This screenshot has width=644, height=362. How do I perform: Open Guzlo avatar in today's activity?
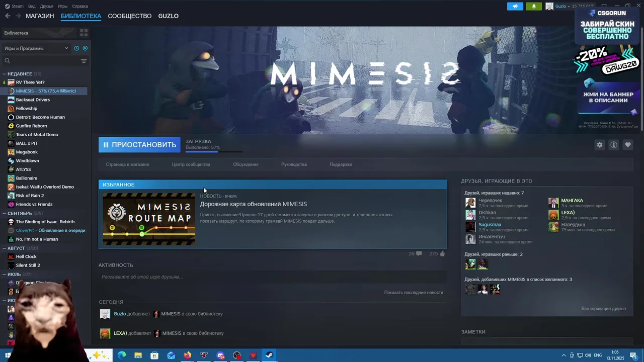pos(105,314)
